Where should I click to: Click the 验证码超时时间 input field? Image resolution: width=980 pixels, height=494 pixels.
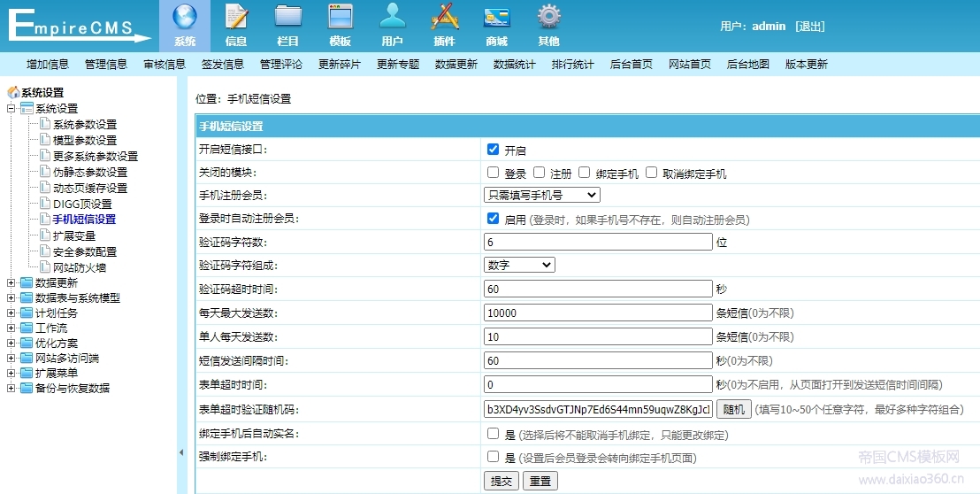598,289
